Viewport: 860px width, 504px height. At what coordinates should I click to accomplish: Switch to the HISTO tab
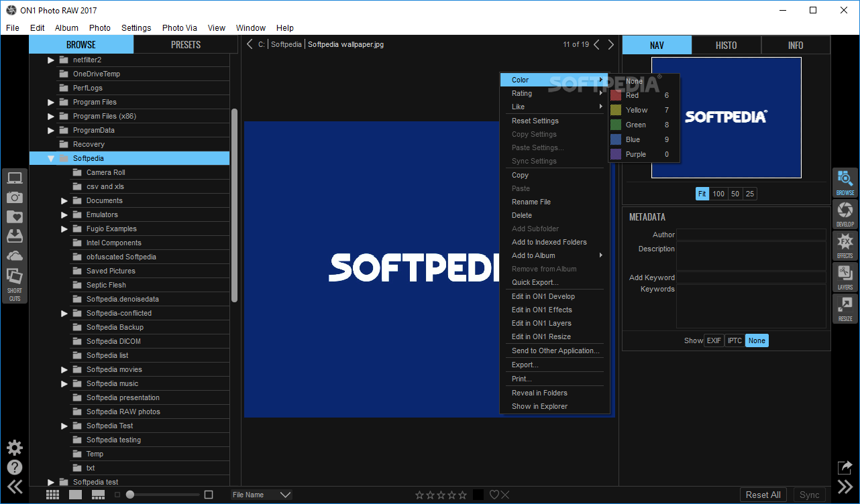[x=726, y=46]
